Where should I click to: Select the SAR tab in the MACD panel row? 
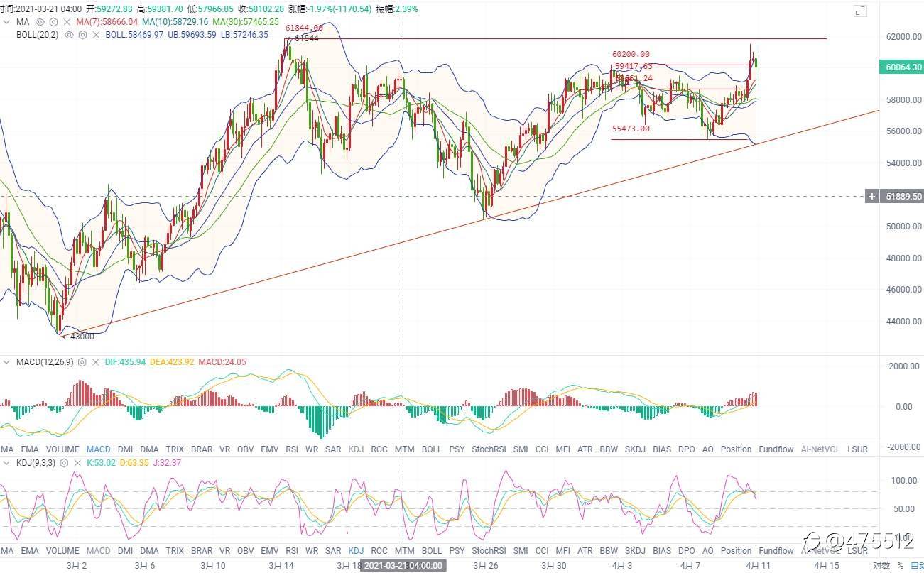[333, 449]
